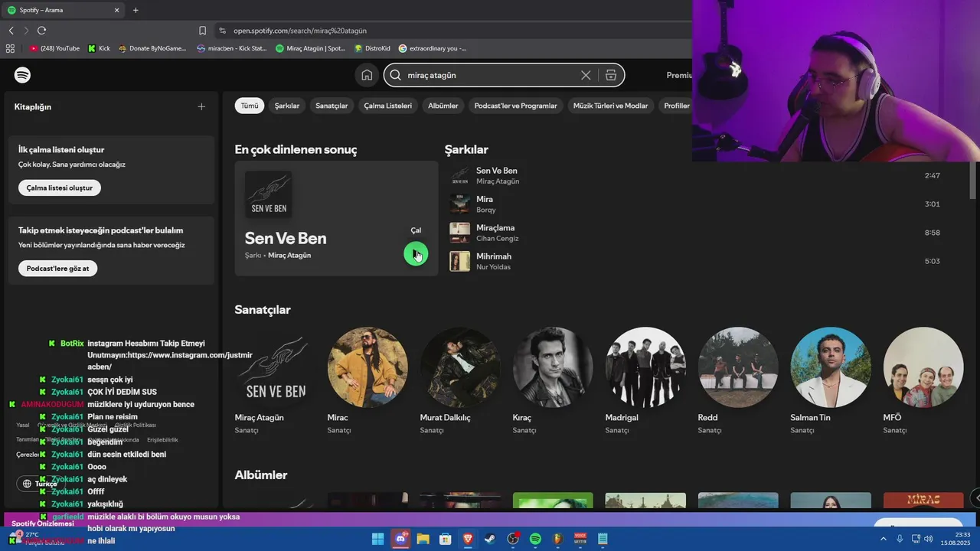Screen dimensions: 980x551
Task: Open new browser tab plus button
Action: [136, 10]
